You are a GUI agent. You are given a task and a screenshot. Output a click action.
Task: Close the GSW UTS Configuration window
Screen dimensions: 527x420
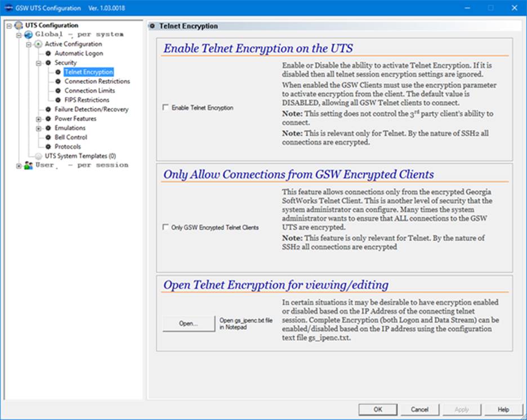pos(514,8)
